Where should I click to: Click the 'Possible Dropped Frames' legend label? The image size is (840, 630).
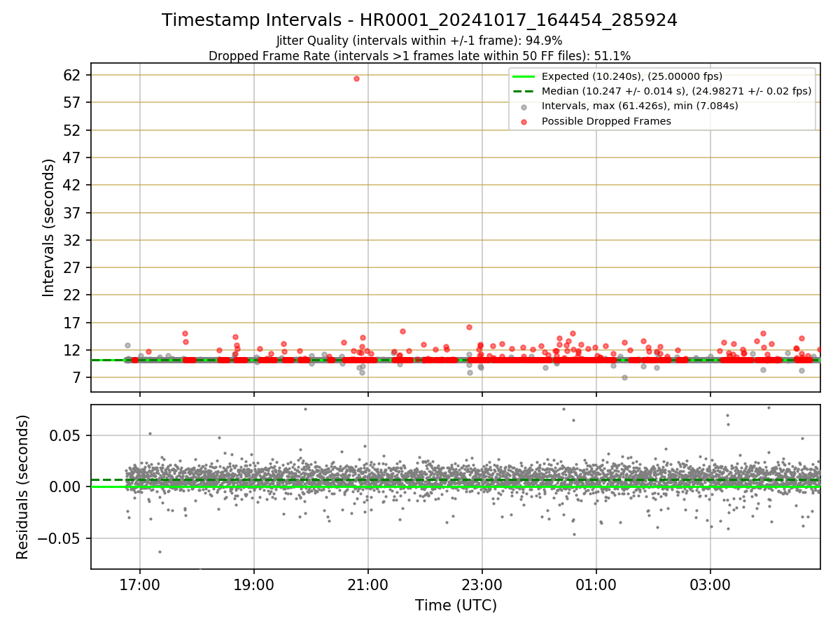click(606, 121)
